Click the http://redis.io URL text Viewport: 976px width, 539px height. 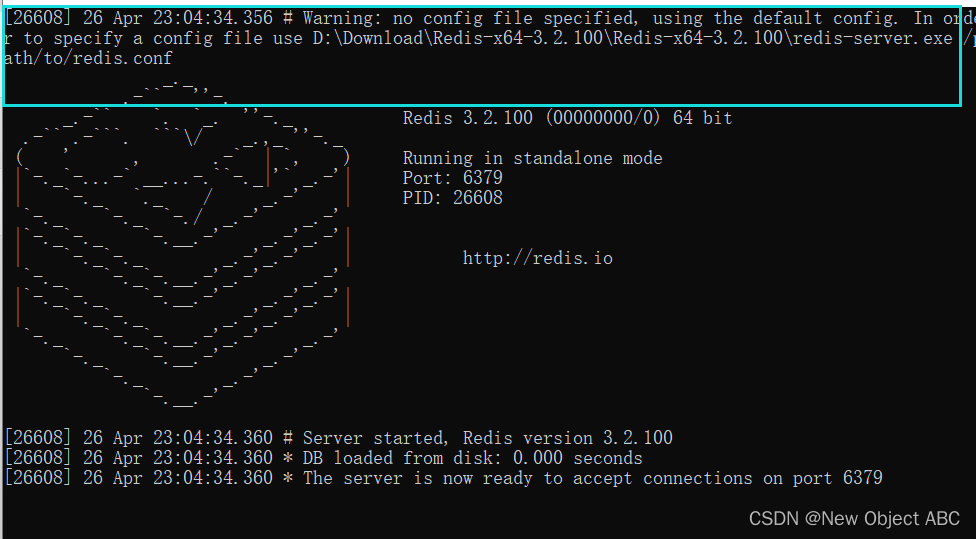(538, 258)
